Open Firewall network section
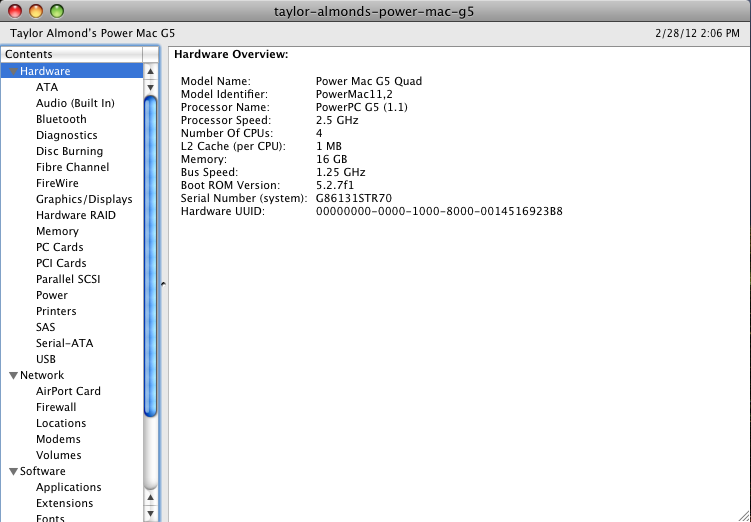The width and height of the screenshot is (751, 522). tap(56, 407)
